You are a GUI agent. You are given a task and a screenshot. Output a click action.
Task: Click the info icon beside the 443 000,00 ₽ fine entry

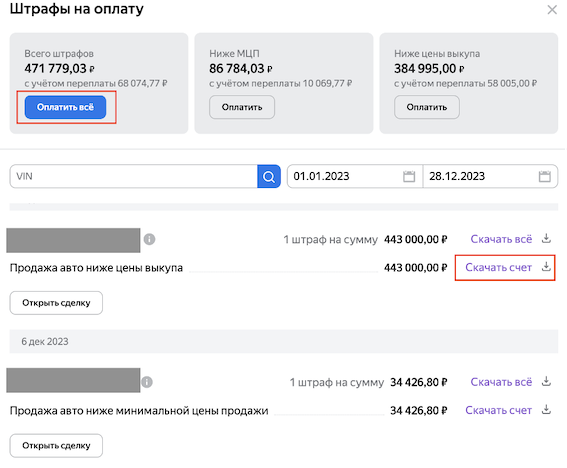click(150, 240)
